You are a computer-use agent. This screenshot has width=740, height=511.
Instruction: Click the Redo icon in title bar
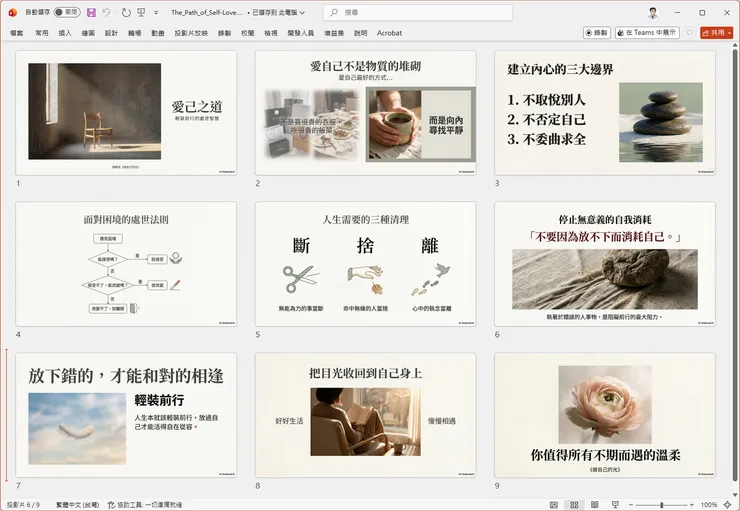click(126, 13)
